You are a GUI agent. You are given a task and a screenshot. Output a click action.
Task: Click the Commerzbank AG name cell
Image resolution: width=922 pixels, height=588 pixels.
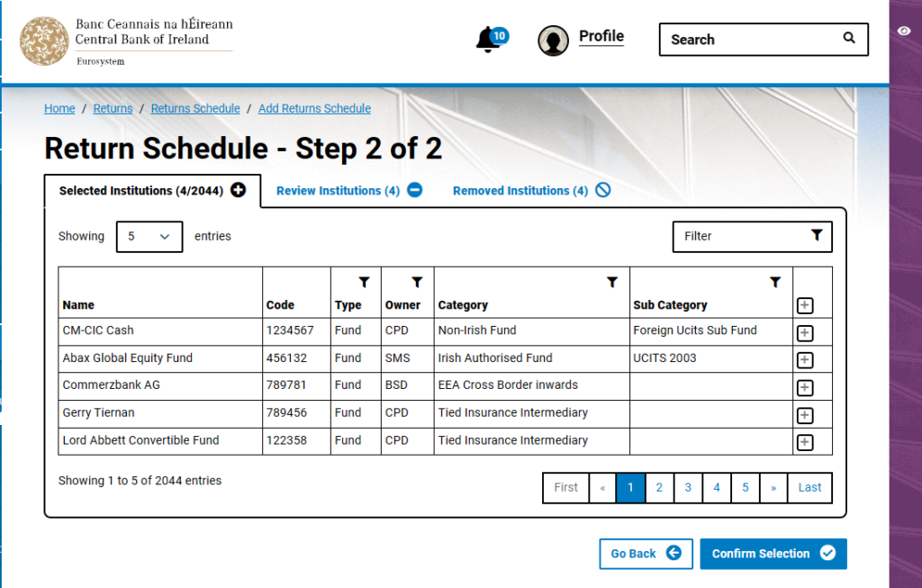(x=160, y=385)
